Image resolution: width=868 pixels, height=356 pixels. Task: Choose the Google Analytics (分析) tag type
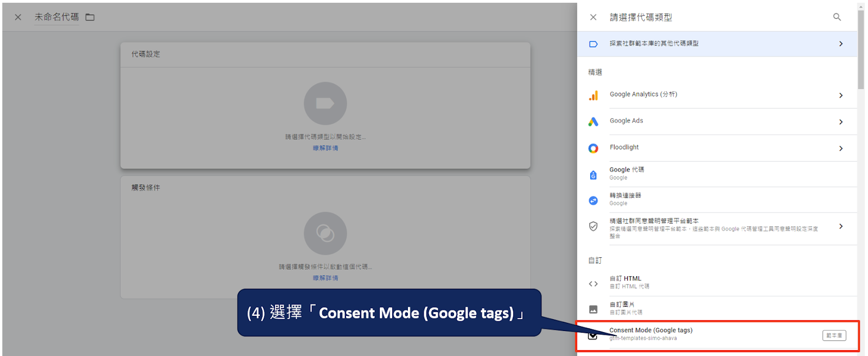coord(717,96)
